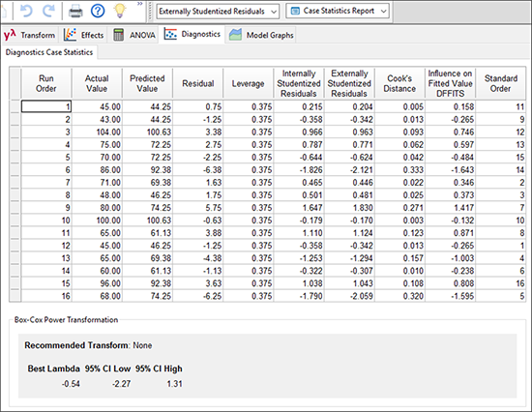Open the ANOVA tab

[x=134, y=35]
